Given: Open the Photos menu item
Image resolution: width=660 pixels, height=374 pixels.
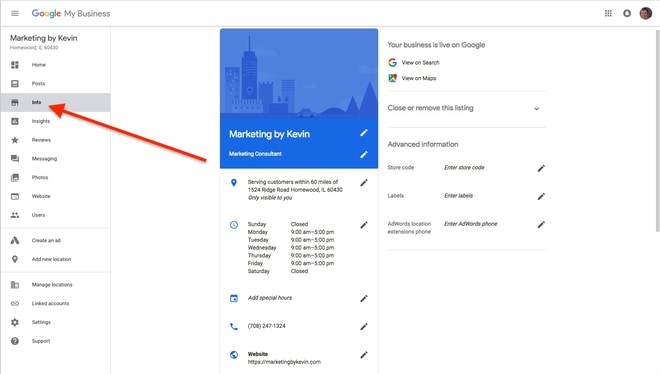Looking at the screenshot, I should click(x=40, y=178).
